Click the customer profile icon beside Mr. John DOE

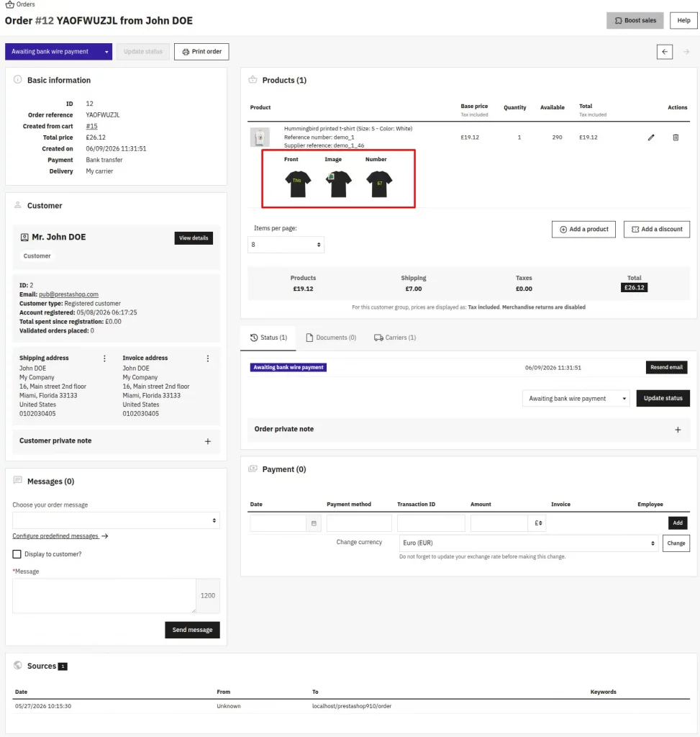click(x=24, y=238)
